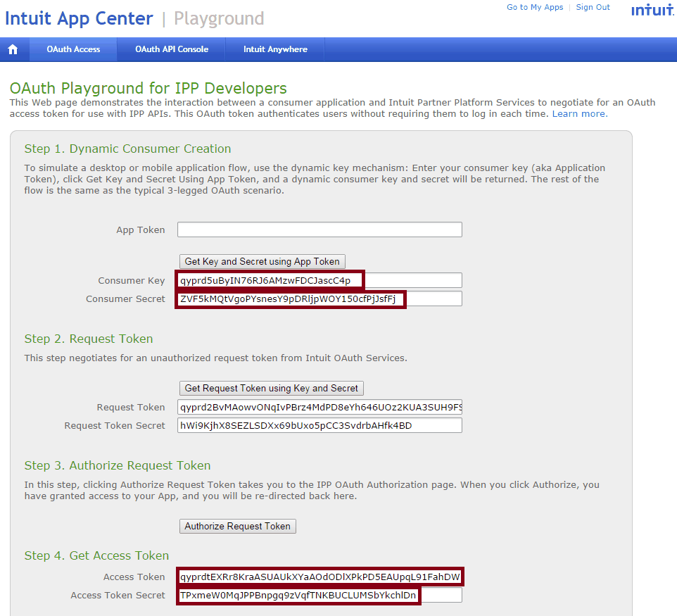Click the Authorize Request Token button
This screenshot has width=677, height=616.
[237, 526]
